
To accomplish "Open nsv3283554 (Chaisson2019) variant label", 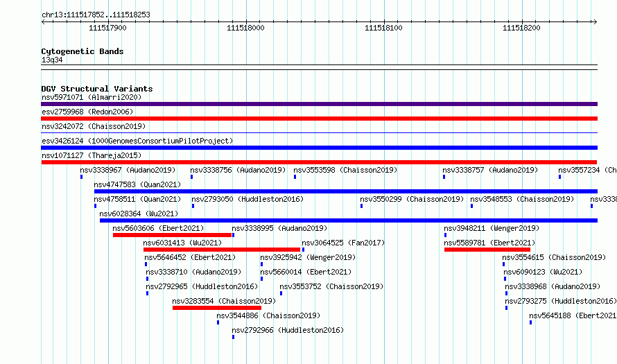I will (224, 301).
